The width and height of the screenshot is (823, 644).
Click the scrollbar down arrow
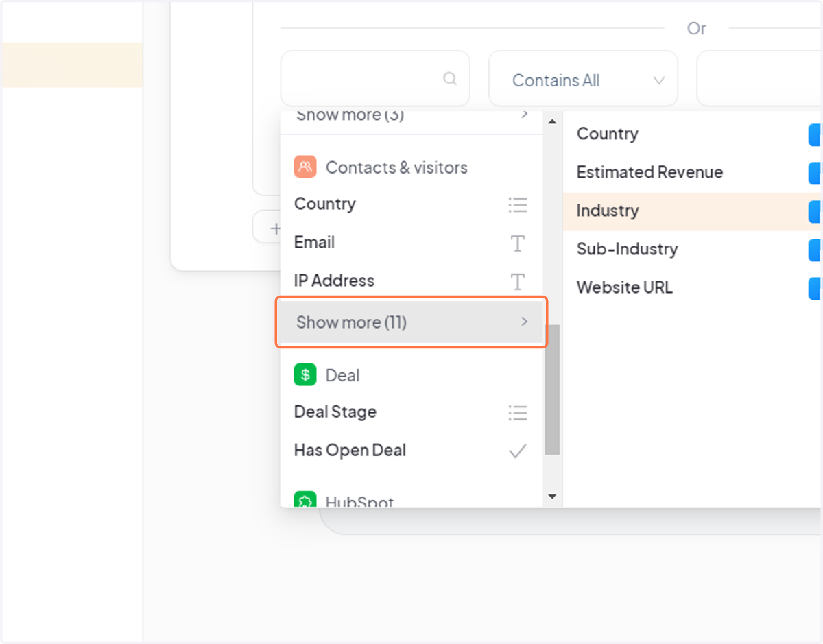(552, 497)
